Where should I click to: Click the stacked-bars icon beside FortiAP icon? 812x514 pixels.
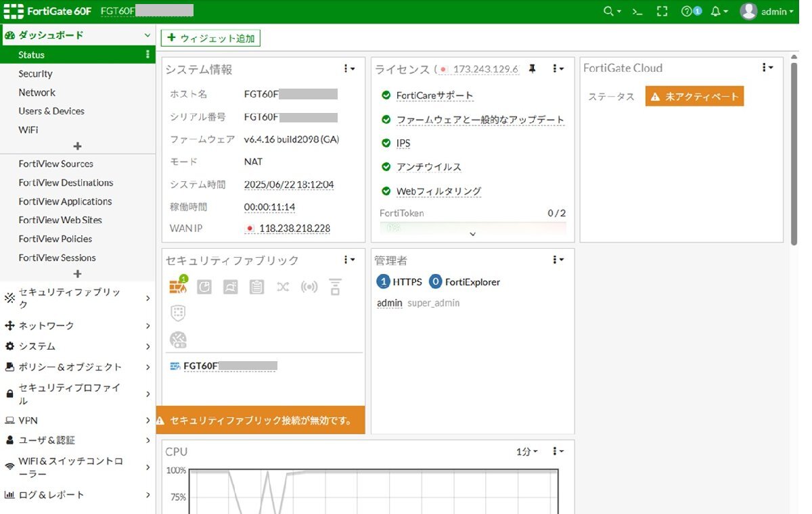point(335,287)
